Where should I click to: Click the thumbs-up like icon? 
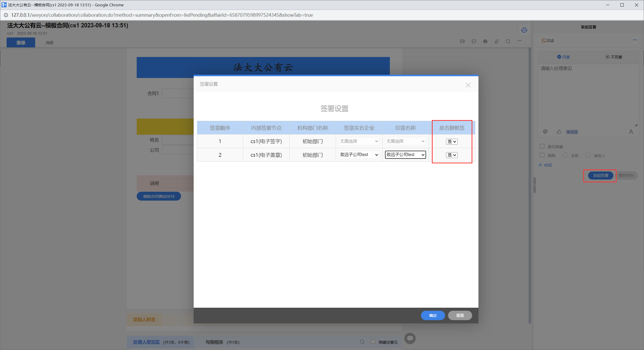559,132
